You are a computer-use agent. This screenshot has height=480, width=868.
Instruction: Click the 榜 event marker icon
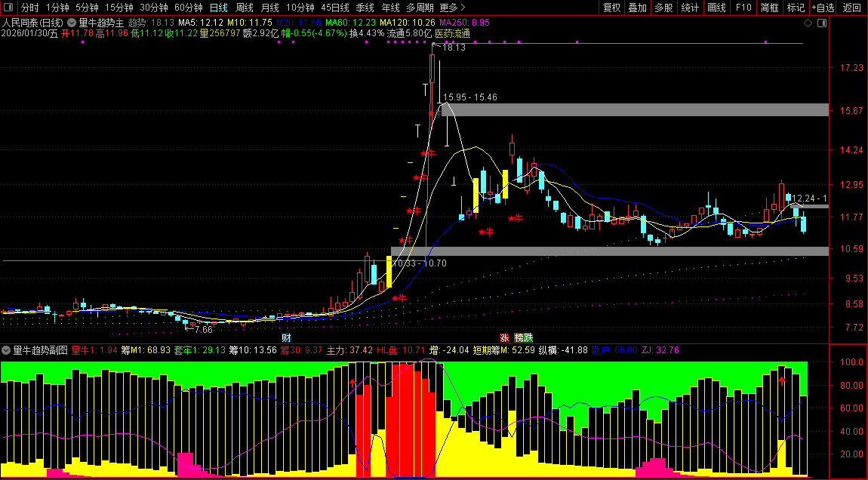(519, 337)
